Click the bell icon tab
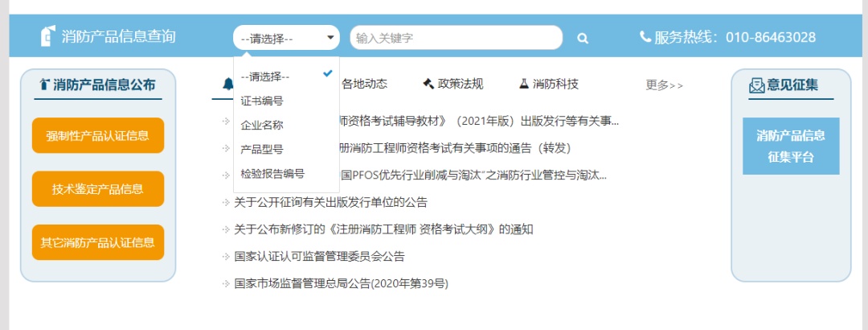 coord(228,84)
